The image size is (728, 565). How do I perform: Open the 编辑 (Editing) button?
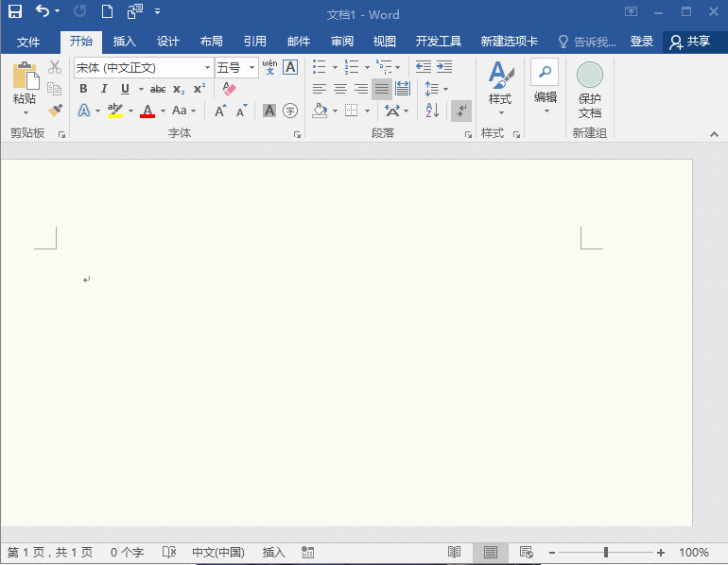pos(545,87)
